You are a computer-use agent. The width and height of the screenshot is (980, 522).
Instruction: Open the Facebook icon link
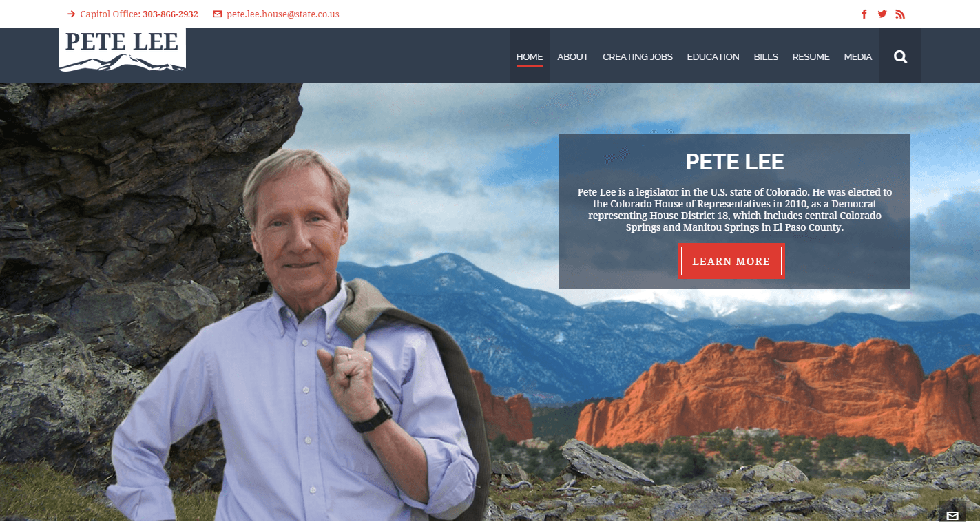click(864, 14)
